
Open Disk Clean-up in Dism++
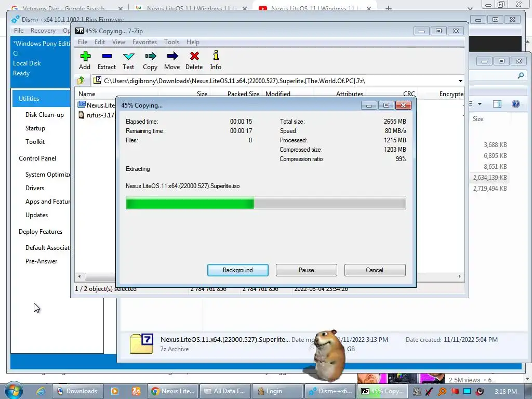tap(45, 115)
